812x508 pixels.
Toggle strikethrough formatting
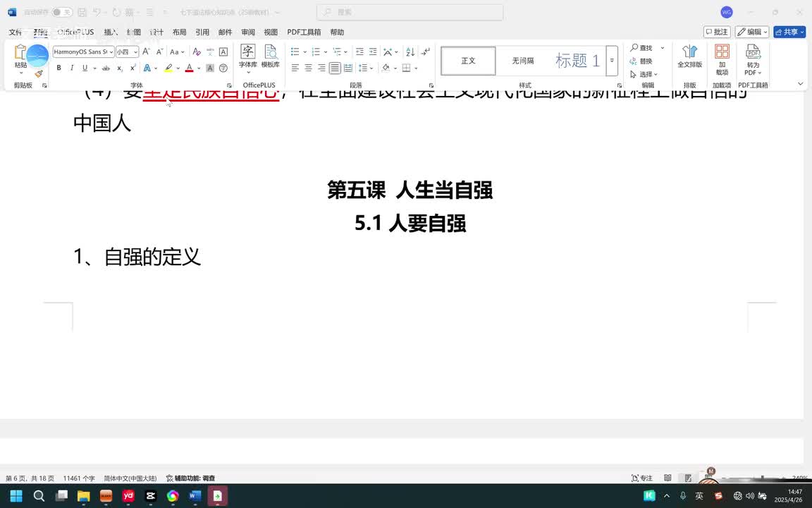coord(106,68)
